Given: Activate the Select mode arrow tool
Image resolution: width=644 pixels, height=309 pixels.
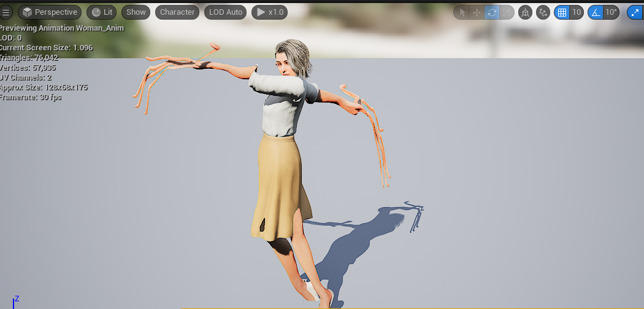Looking at the screenshot, I should click(462, 12).
